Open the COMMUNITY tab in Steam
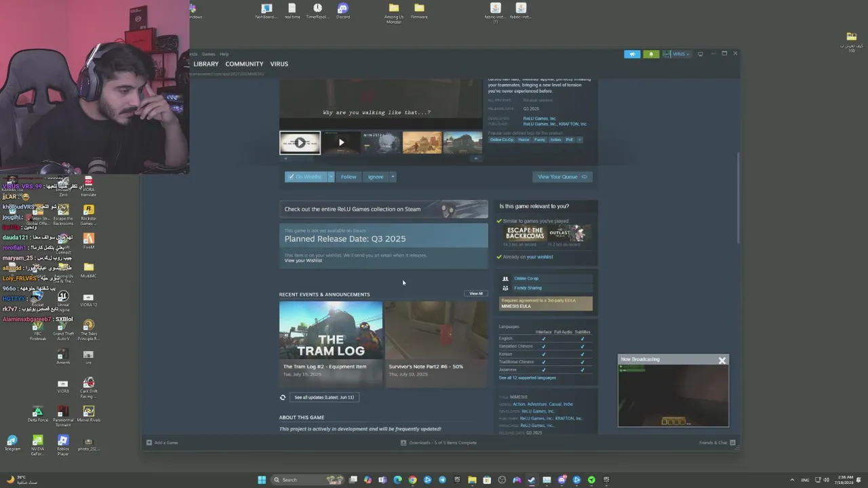The width and height of the screenshot is (868, 488). click(x=244, y=64)
